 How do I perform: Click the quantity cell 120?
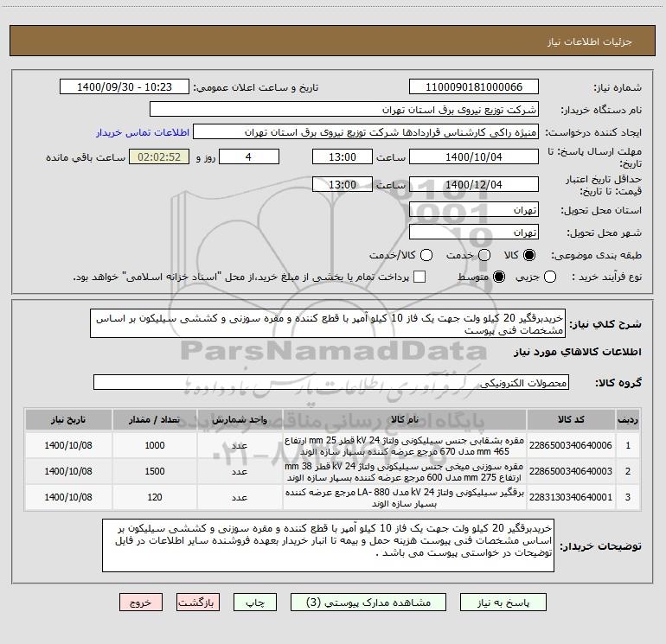pyautogui.click(x=154, y=497)
